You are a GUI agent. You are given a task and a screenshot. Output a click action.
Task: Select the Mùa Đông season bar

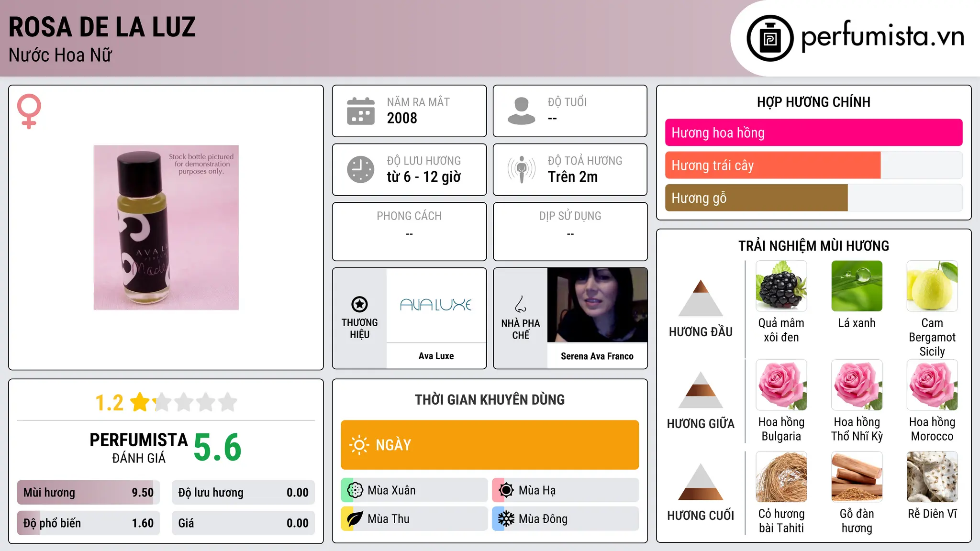tap(566, 519)
